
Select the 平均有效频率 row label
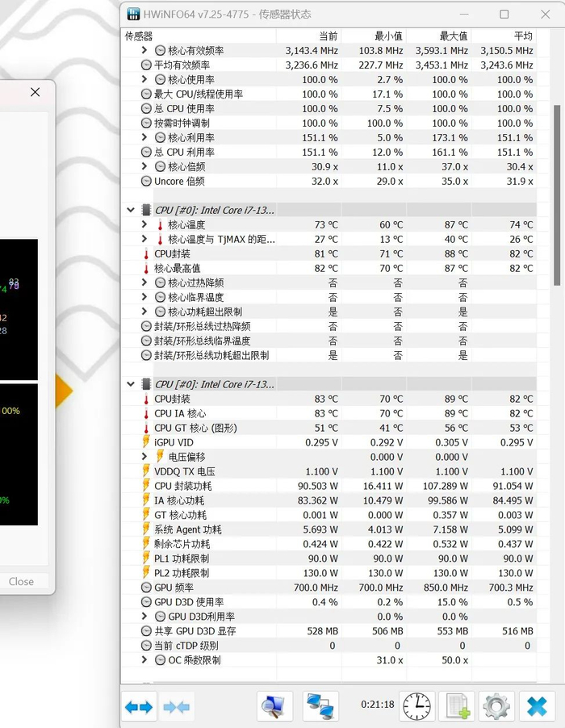pos(182,65)
